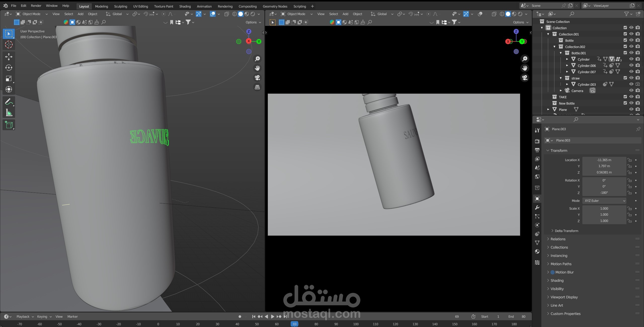
Task: Select the Move tool in left toolbar
Action: (x=9, y=57)
